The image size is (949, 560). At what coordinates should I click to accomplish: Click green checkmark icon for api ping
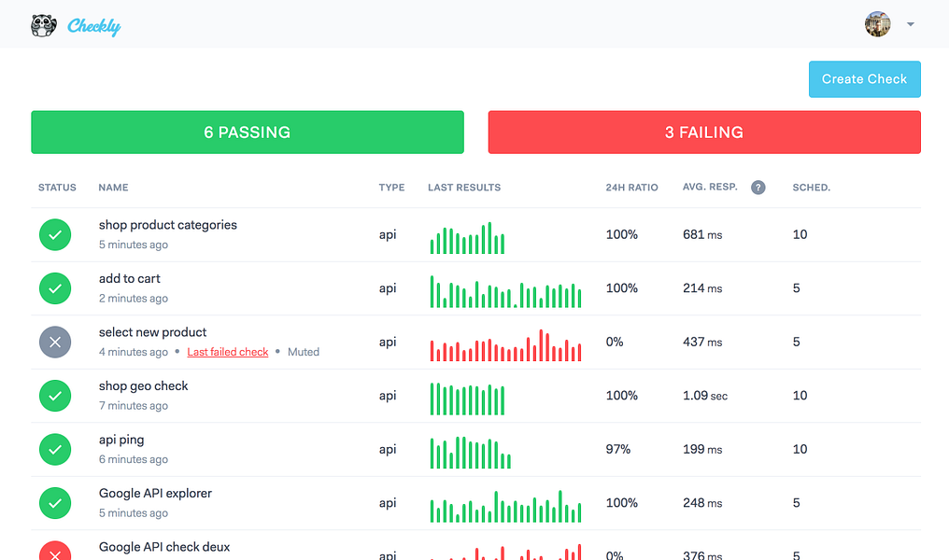(x=55, y=449)
